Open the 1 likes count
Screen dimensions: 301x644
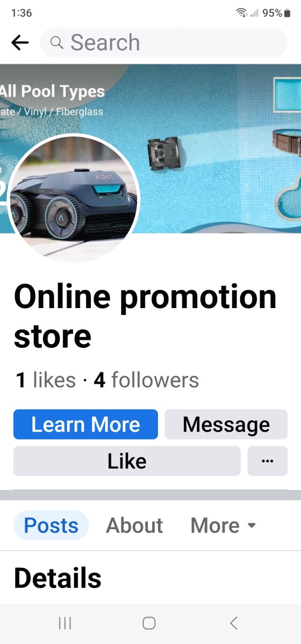[x=46, y=380]
